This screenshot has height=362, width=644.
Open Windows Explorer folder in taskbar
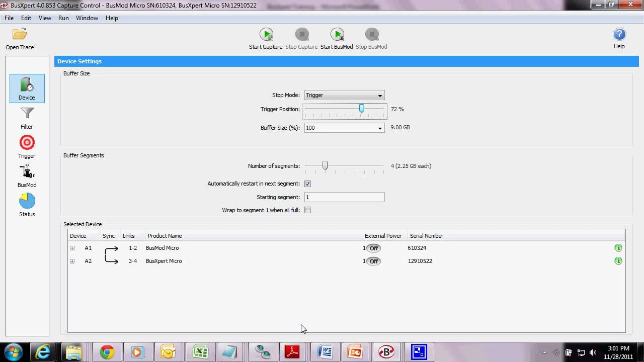[x=74, y=352]
